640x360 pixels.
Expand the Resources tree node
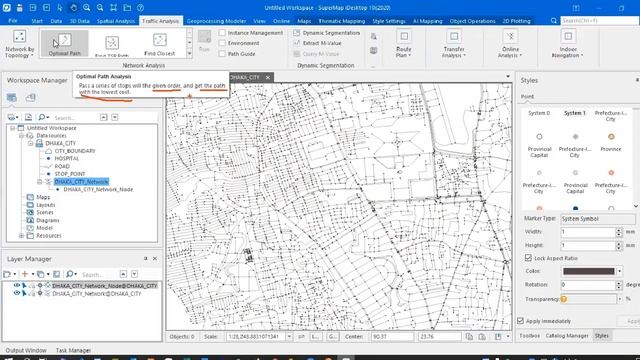click(x=22, y=236)
